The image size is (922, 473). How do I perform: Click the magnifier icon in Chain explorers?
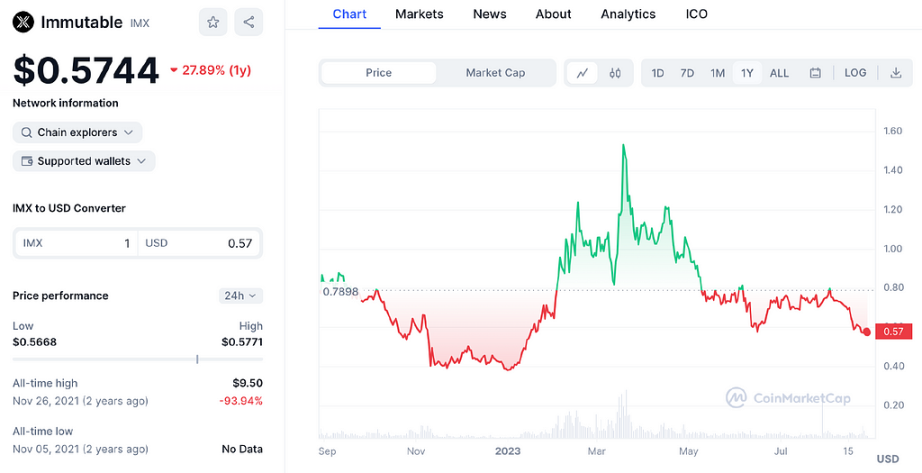26,132
